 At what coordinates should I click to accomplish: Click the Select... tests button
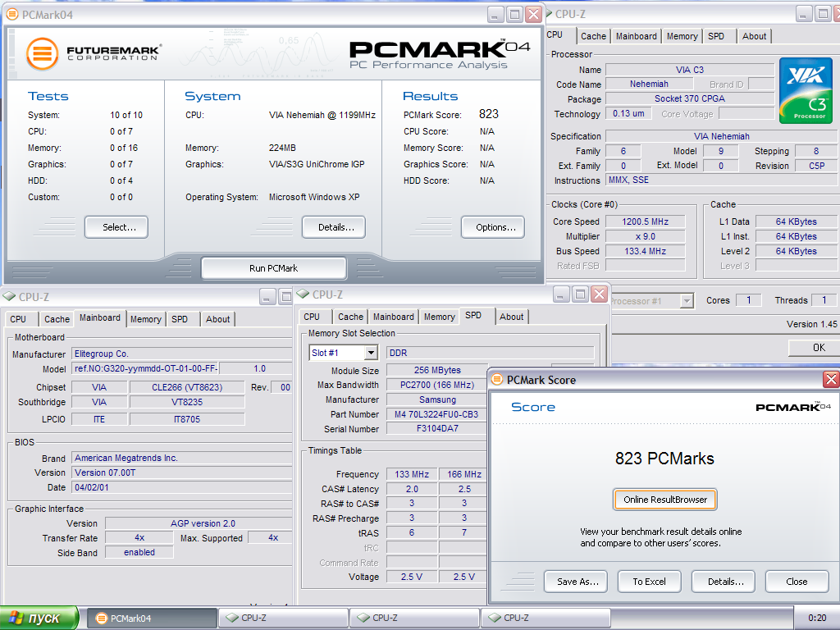click(116, 227)
